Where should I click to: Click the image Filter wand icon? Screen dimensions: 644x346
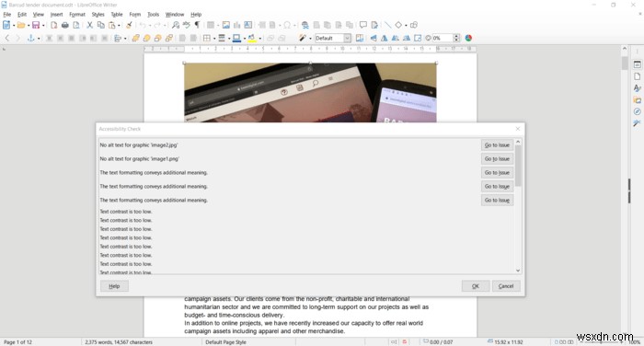point(303,39)
